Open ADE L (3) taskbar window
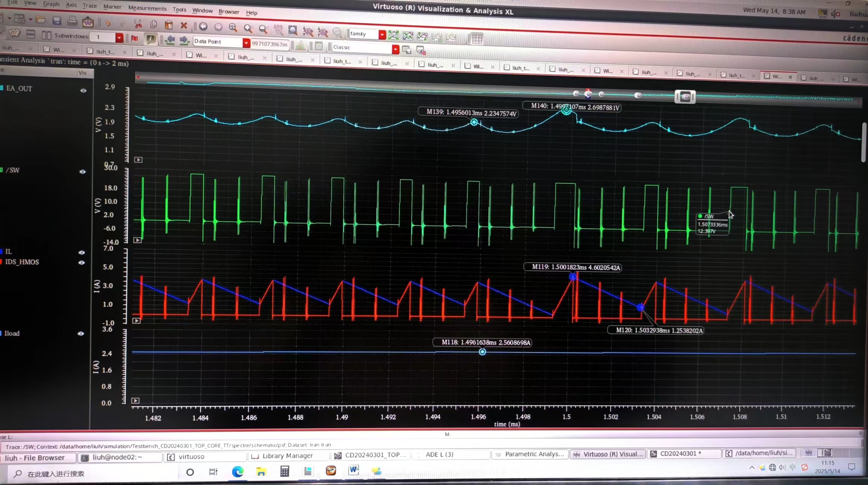This screenshot has height=485, width=868. coord(439,454)
